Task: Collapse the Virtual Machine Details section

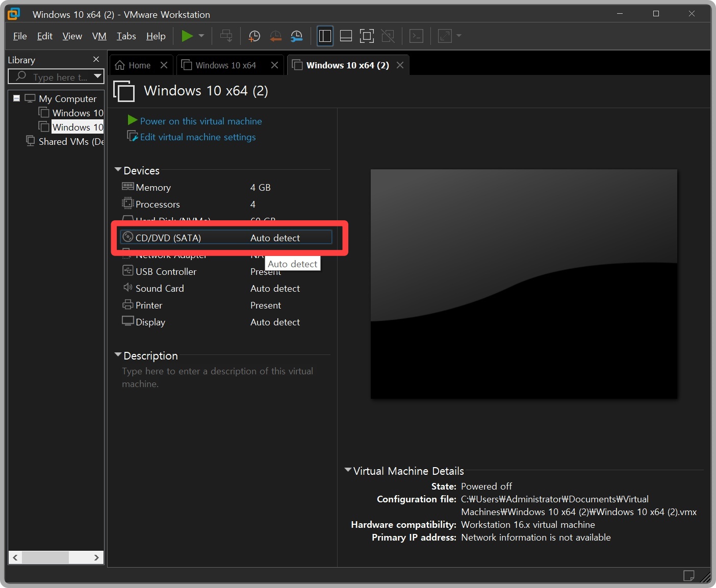Action: [348, 470]
